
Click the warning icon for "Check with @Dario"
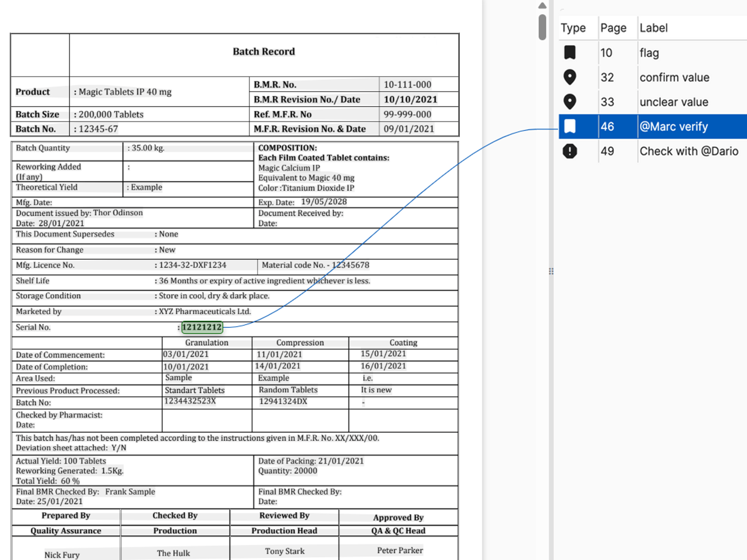(569, 151)
